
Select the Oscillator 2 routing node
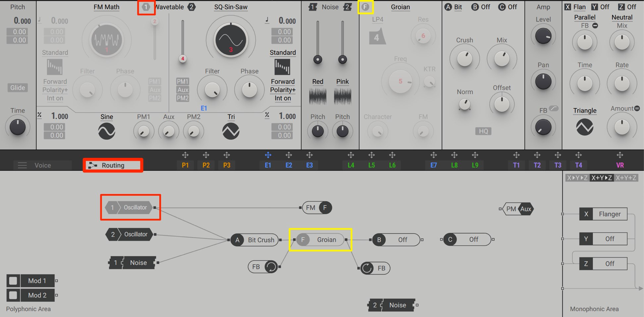point(129,234)
